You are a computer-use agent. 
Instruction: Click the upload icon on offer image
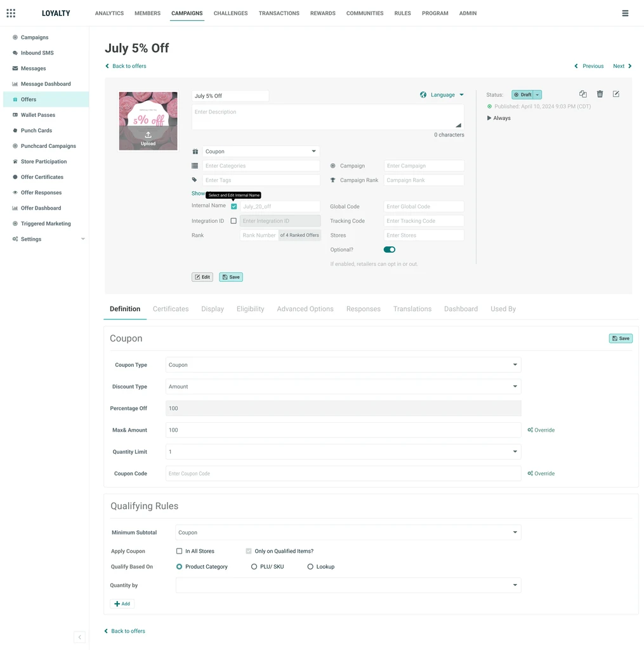pyautogui.click(x=148, y=135)
